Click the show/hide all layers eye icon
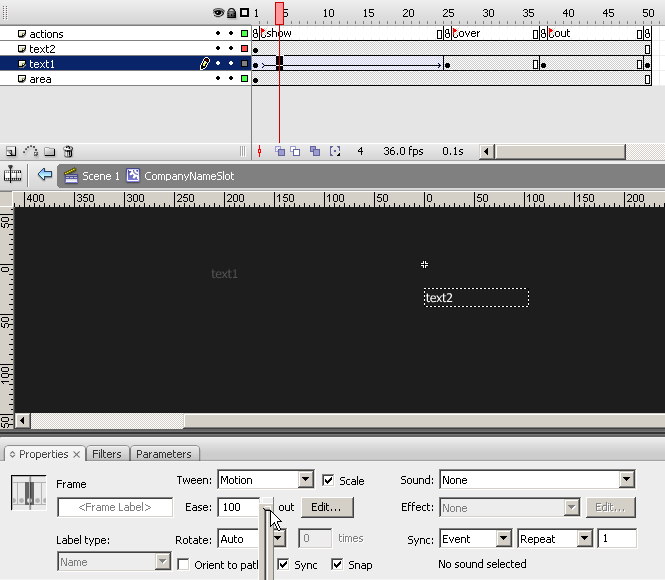 coord(218,13)
